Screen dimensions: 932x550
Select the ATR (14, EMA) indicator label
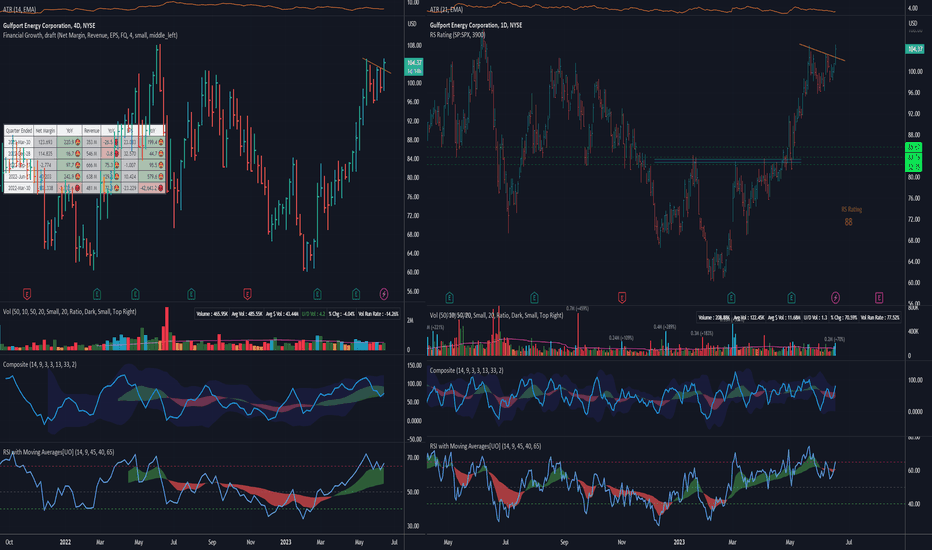19,10
